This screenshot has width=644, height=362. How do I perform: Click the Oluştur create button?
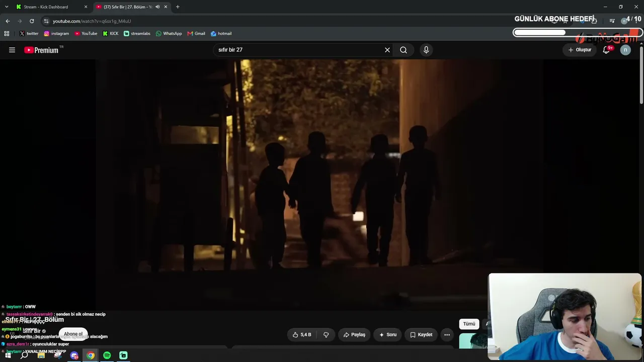[x=580, y=50]
